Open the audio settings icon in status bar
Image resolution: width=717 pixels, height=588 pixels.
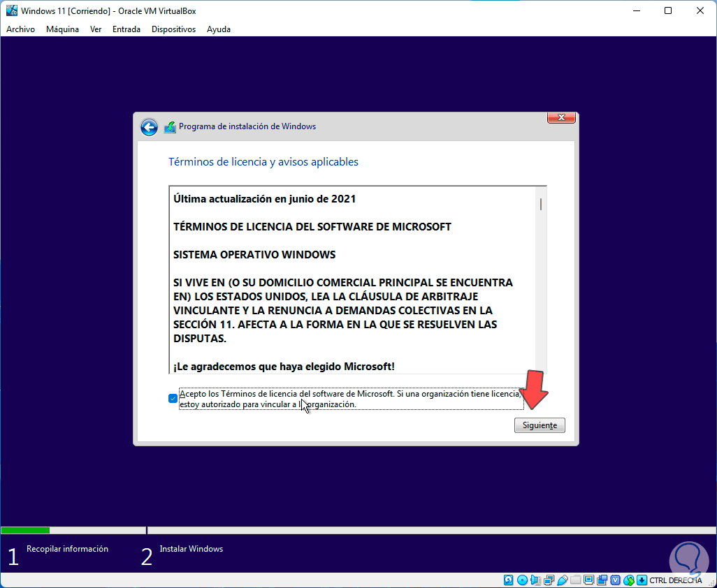(535, 580)
